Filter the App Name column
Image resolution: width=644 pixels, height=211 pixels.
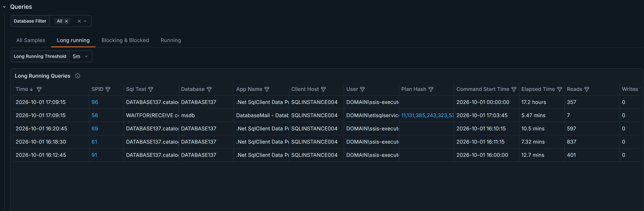coord(267,90)
